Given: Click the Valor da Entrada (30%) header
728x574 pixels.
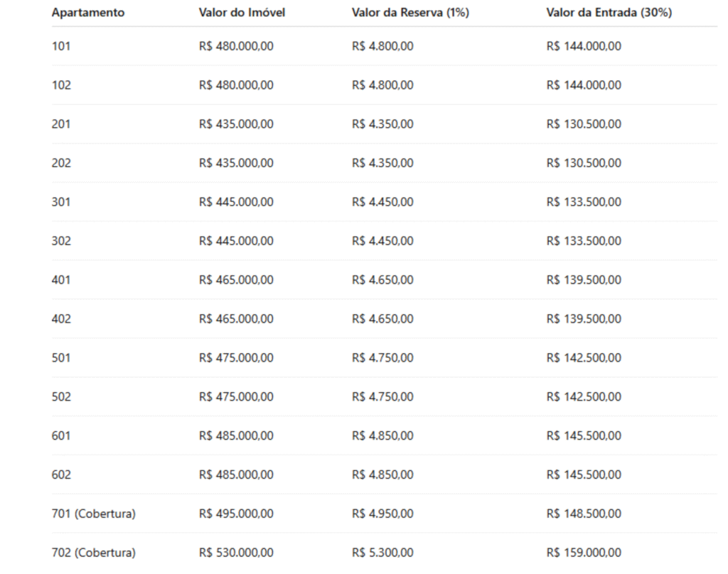Looking at the screenshot, I should [609, 13].
